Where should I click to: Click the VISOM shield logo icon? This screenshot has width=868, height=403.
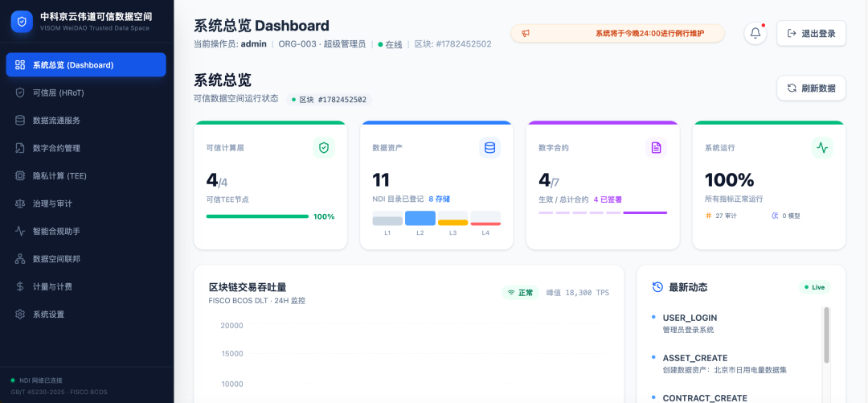click(22, 22)
